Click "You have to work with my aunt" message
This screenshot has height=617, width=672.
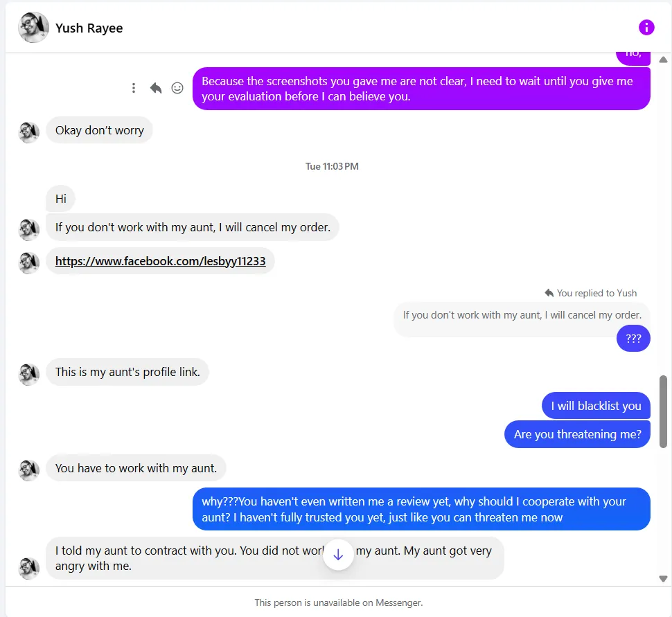(136, 468)
